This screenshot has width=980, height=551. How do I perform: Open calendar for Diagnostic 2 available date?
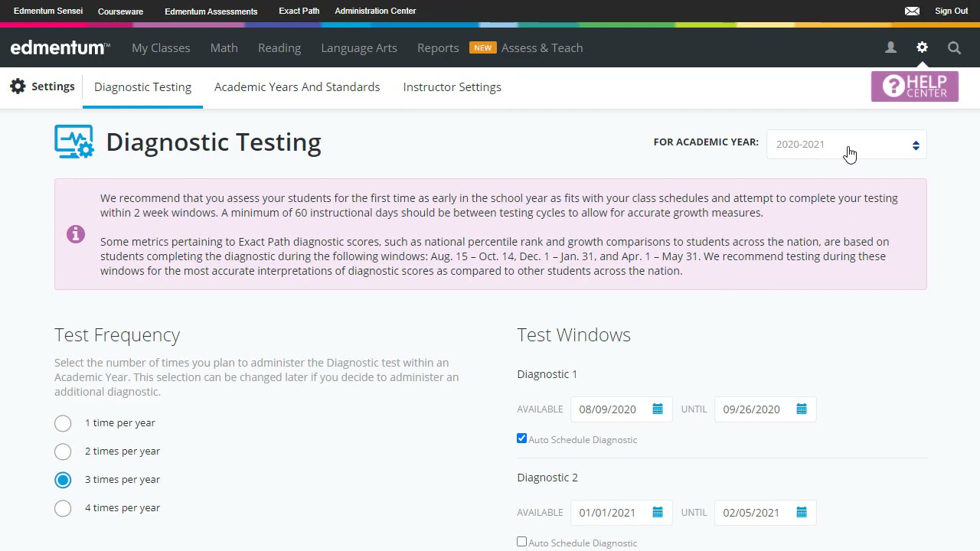pyautogui.click(x=658, y=513)
